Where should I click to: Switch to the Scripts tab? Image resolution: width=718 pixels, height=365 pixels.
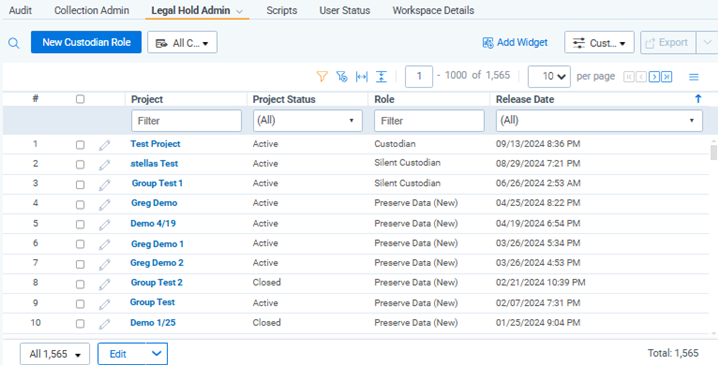[282, 10]
